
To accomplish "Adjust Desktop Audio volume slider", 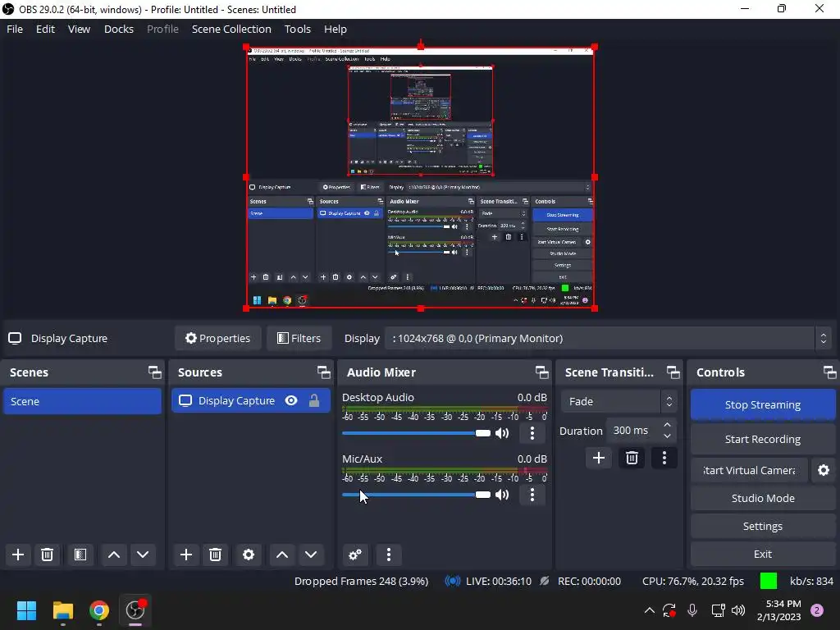I will pos(416,433).
